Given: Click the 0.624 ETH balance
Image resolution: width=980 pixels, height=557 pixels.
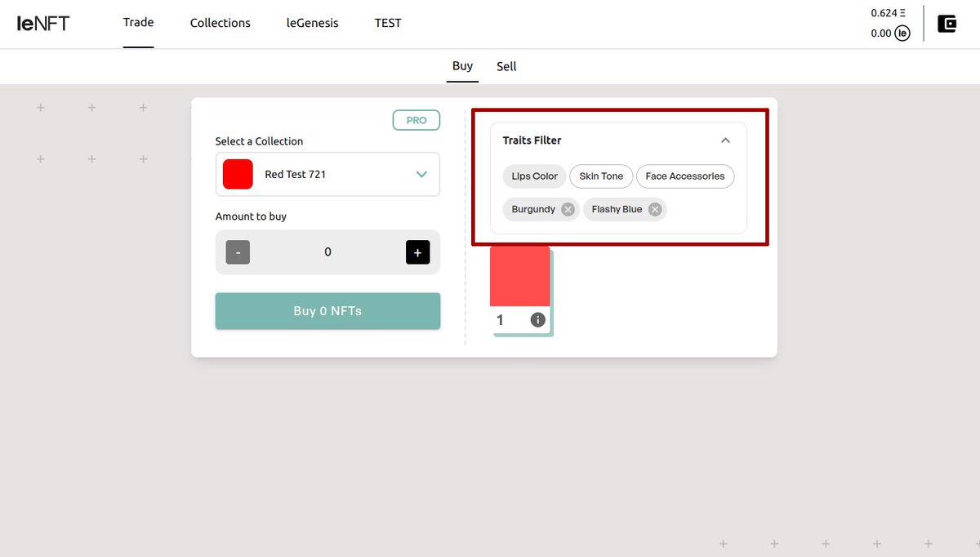Looking at the screenshot, I should (889, 13).
